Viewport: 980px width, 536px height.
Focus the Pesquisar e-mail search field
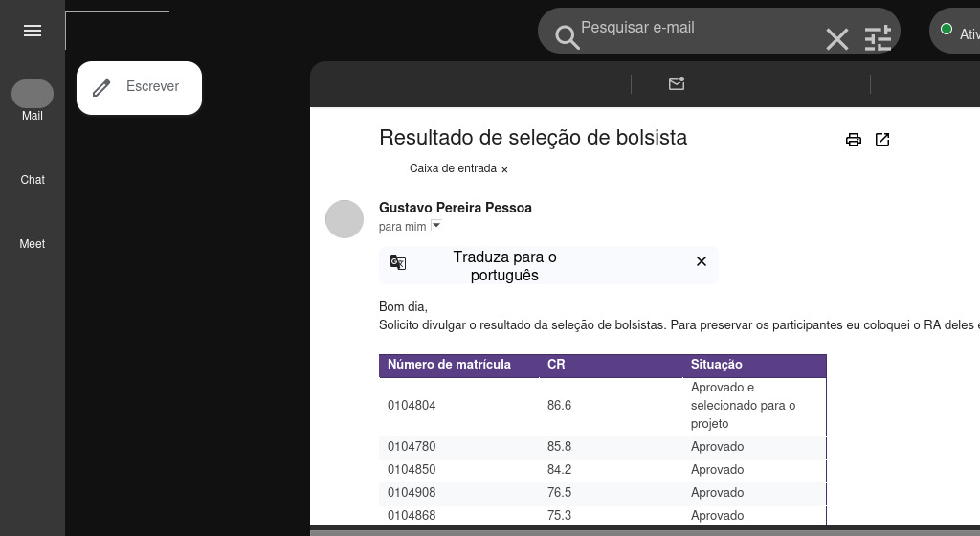(x=689, y=28)
